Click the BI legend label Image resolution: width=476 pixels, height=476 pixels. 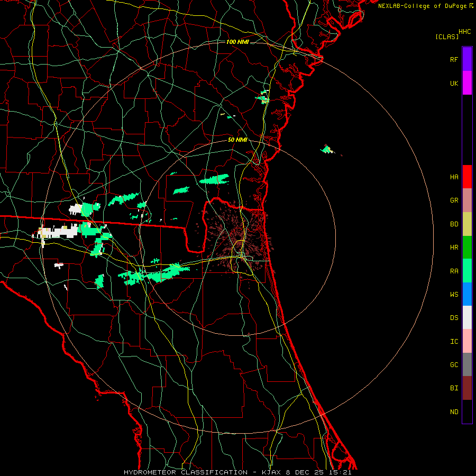[x=454, y=388]
